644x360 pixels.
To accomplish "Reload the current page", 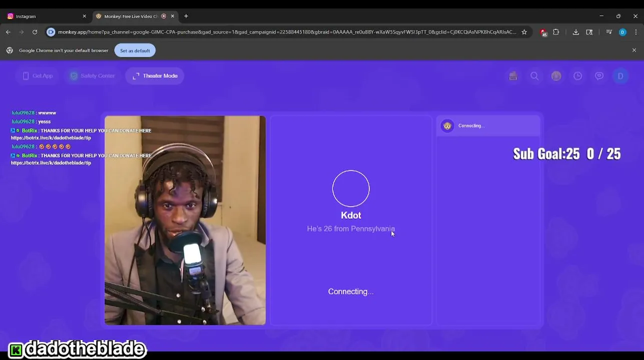I will (x=35, y=32).
